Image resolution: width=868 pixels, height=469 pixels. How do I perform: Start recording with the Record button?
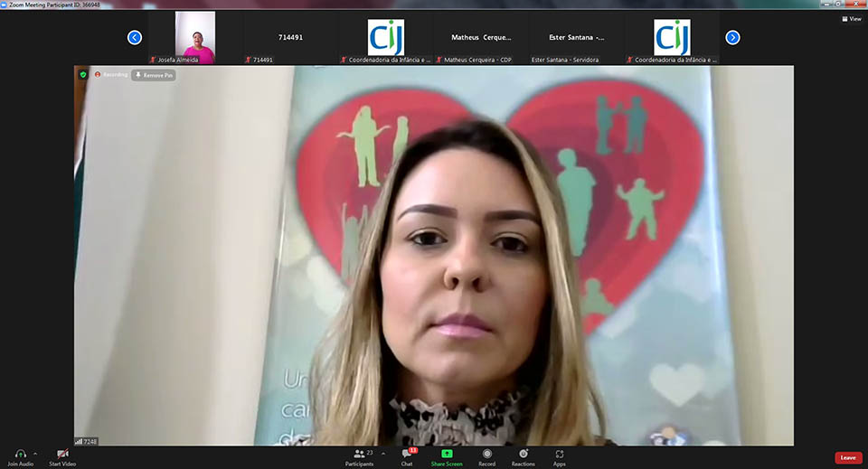487,455
